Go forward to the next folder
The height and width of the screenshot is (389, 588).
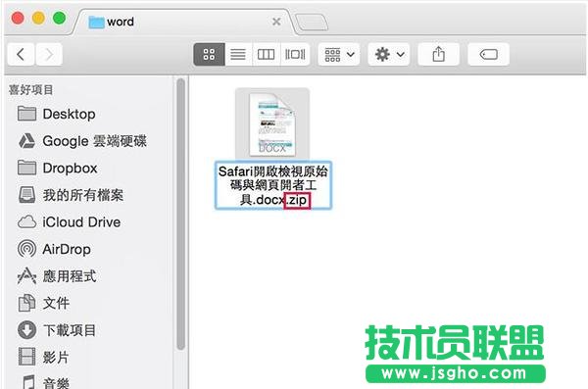coord(49,55)
